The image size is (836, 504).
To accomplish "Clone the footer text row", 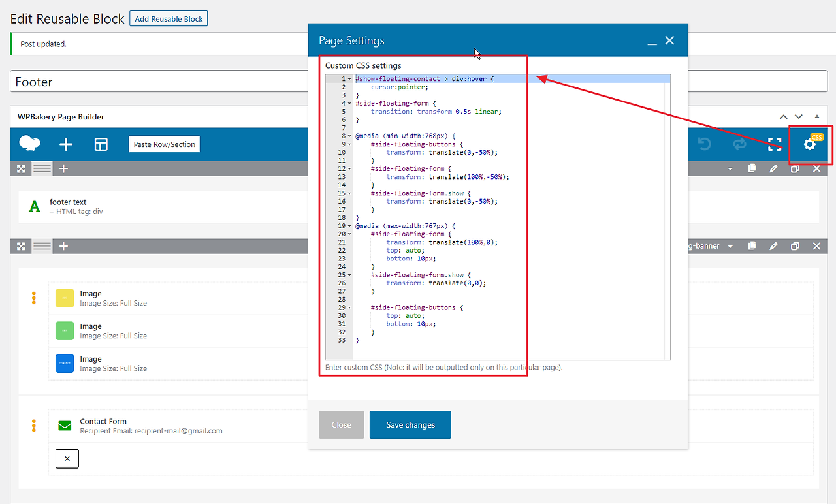I will click(795, 168).
